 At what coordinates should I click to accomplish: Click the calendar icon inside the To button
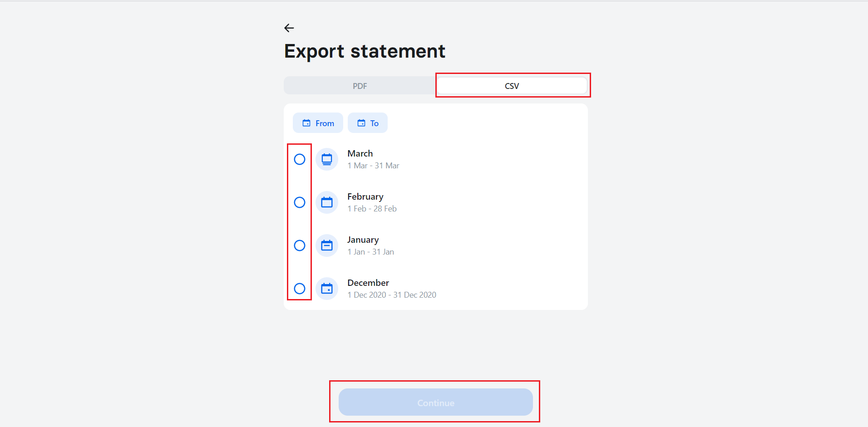[x=361, y=123]
